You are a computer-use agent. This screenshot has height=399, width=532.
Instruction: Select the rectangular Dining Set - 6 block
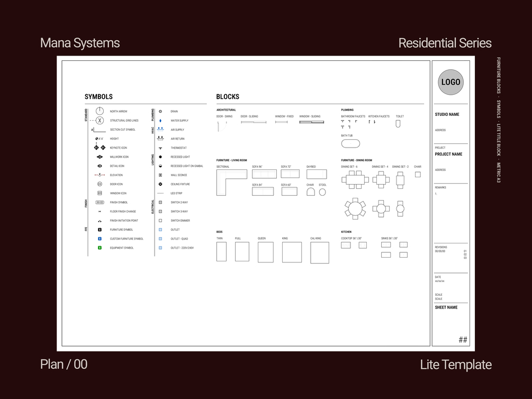coord(355,180)
